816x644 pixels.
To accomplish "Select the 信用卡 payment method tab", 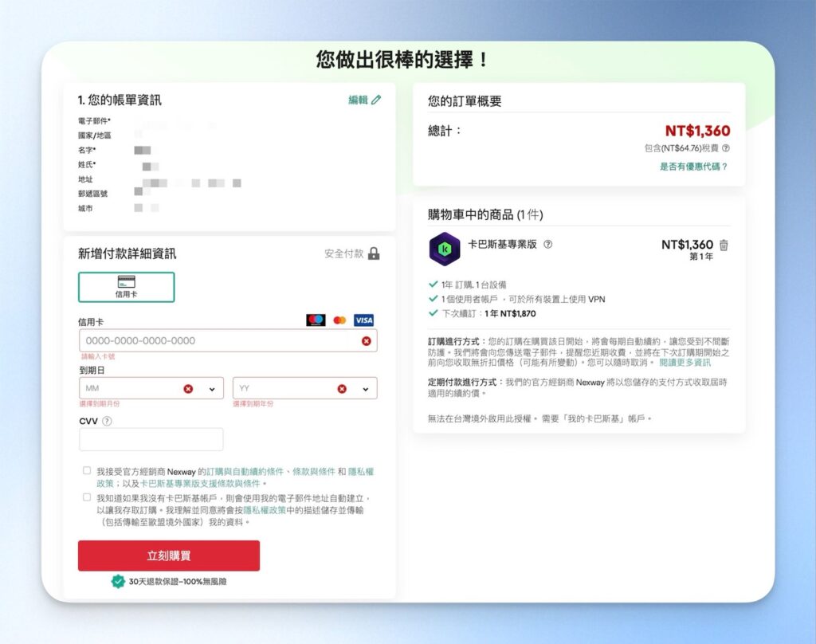I will click(127, 287).
